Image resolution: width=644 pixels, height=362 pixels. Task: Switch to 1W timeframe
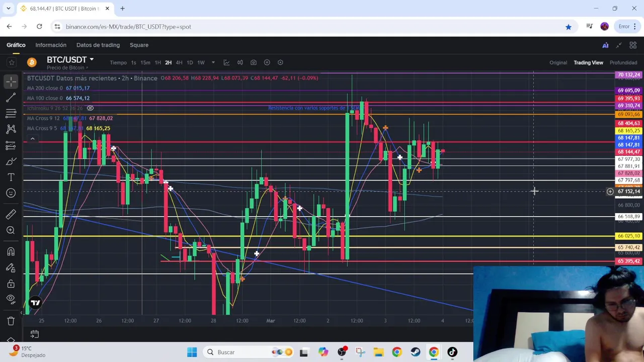(x=201, y=62)
